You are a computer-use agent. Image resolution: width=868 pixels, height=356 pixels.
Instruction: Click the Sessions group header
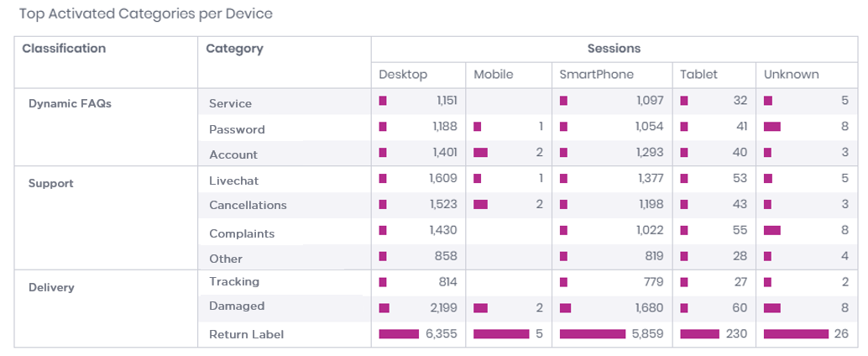pos(614,49)
